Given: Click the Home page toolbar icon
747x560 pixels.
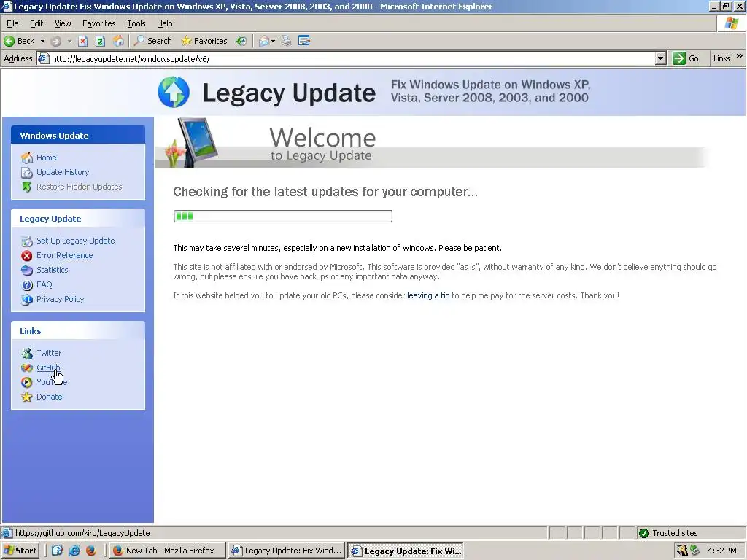Looking at the screenshot, I should pos(118,41).
